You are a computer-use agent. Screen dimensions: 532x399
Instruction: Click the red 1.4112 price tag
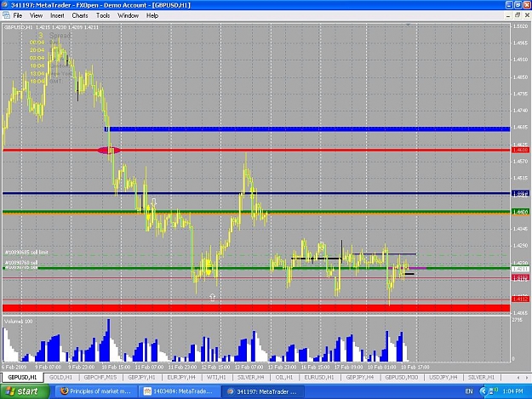pos(520,299)
